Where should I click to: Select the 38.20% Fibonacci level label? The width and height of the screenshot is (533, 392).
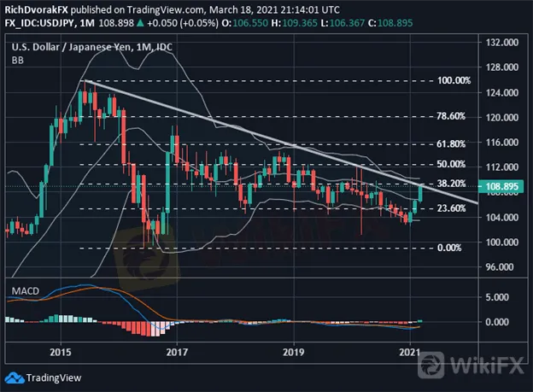451,184
